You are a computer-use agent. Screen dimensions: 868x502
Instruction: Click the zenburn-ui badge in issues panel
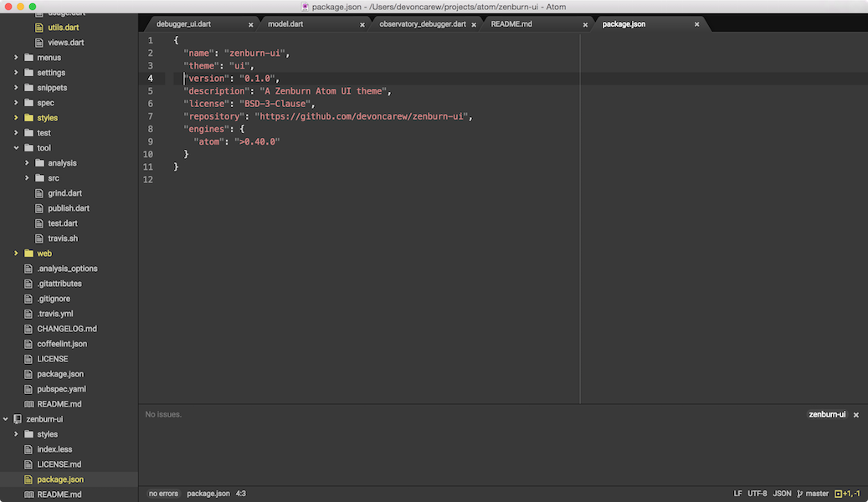click(827, 414)
